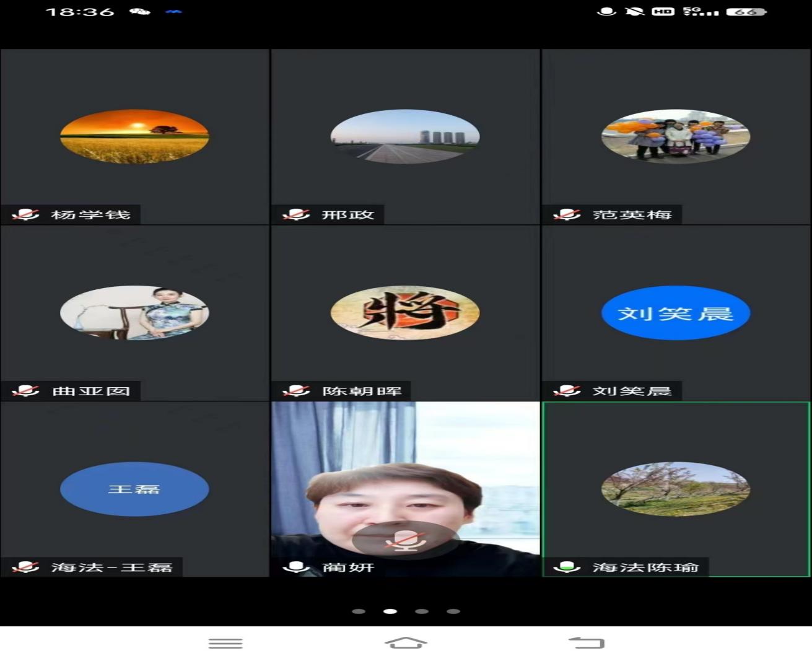The height and width of the screenshot is (661, 812).
Task: Select the green active mic icon for 海法陈瑜
Action: [x=566, y=567]
